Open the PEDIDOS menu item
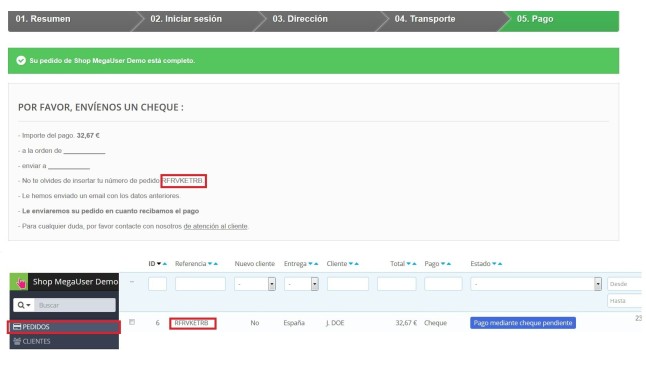646x366 pixels. click(64, 327)
